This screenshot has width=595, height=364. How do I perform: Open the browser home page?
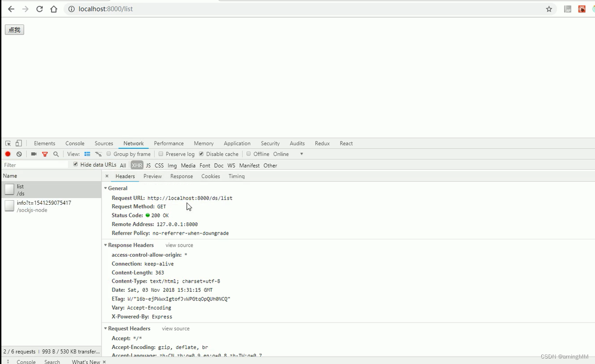(x=54, y=9)
